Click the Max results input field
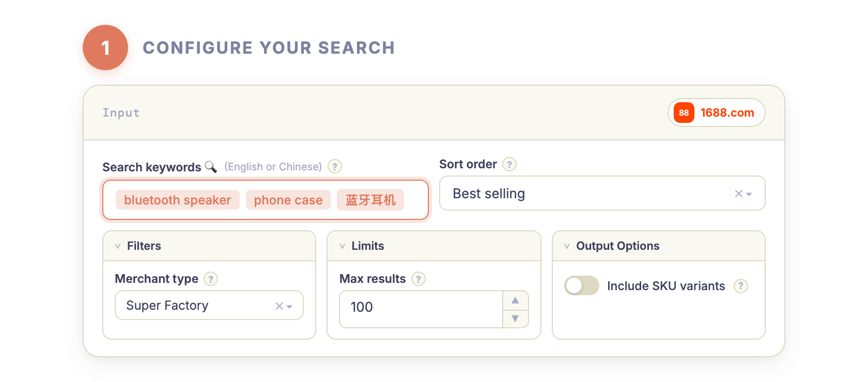The width and height of the screenshot is (868, 382). pos(421,308)
